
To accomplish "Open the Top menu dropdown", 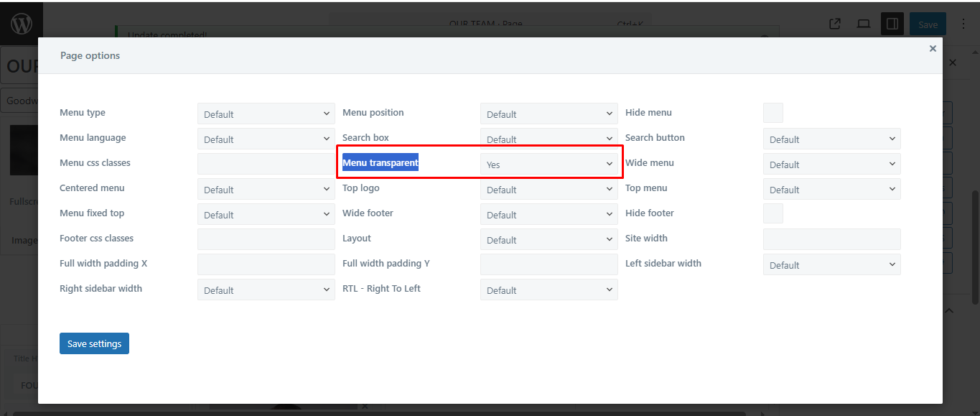I will pos(832,189).
